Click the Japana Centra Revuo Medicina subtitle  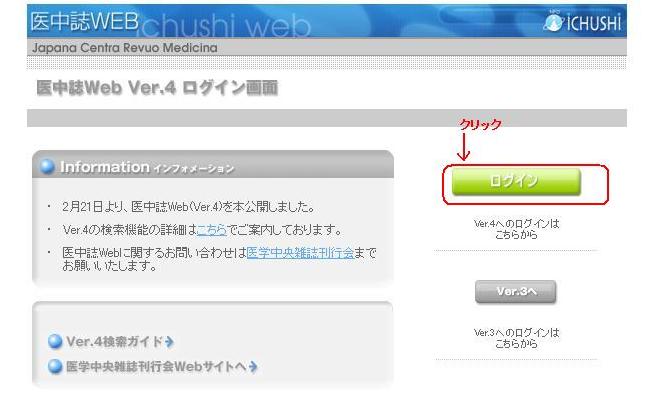pos(125,48)
